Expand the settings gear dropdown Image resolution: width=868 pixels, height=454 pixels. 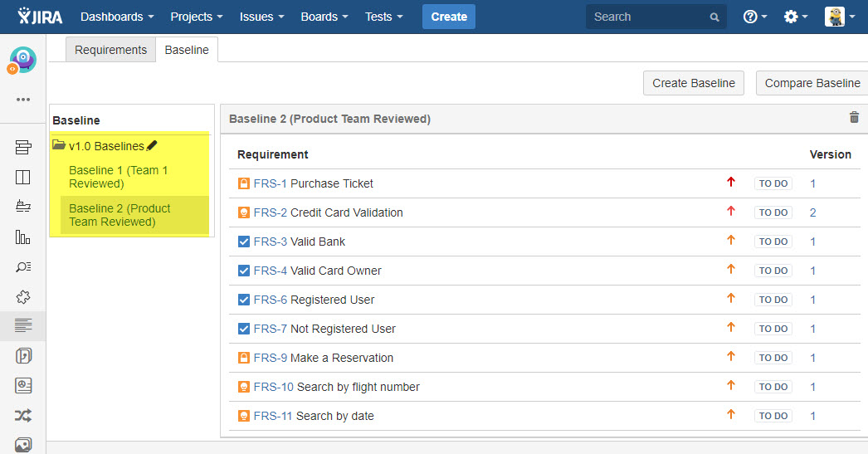click(795, 17)
